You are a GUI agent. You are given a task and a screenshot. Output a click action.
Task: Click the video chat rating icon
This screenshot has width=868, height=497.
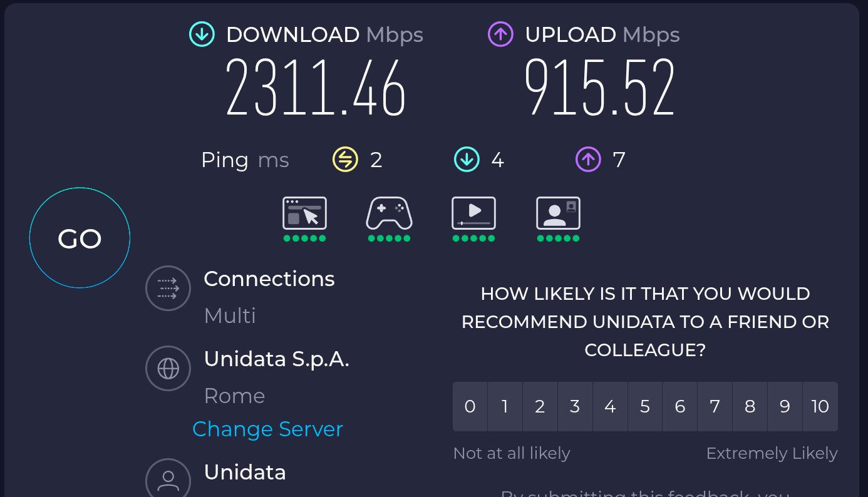click(x=558, y=213)
